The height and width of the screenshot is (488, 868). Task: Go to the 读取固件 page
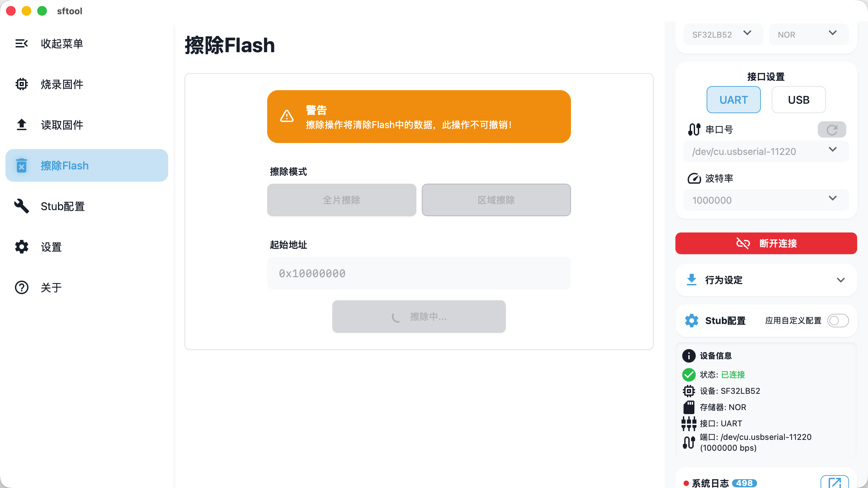[x=62, y=125]
